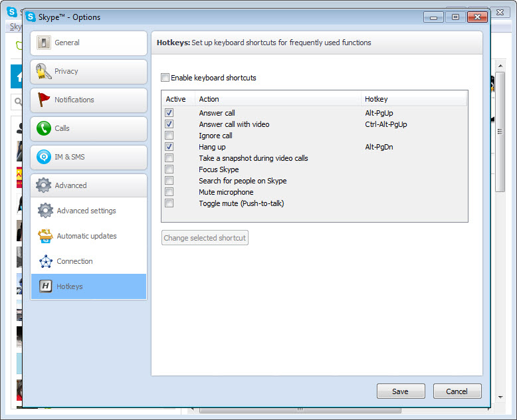This screenshot has width=517, height=420.
Task: Activate Search for people on Skype hotkey
Action: (169, 181)
